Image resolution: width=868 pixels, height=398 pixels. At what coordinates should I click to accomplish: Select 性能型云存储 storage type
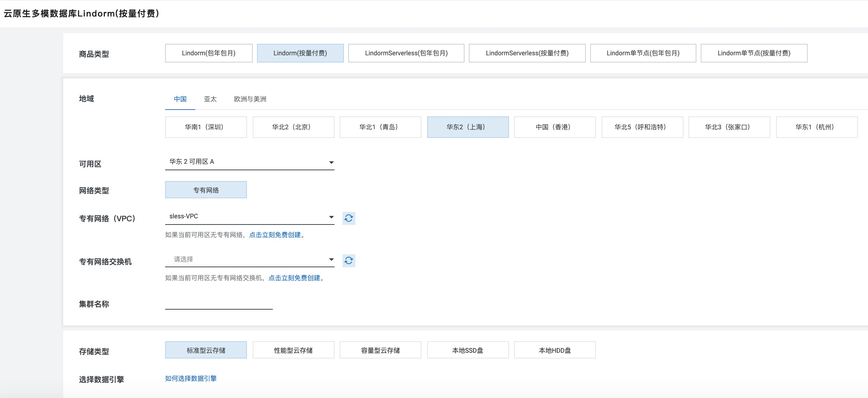293,350
